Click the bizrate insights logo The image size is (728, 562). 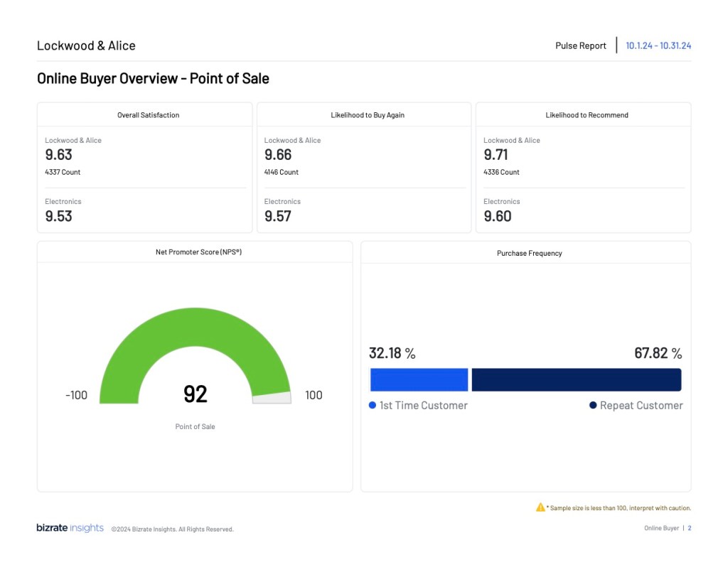pos(70,528)
